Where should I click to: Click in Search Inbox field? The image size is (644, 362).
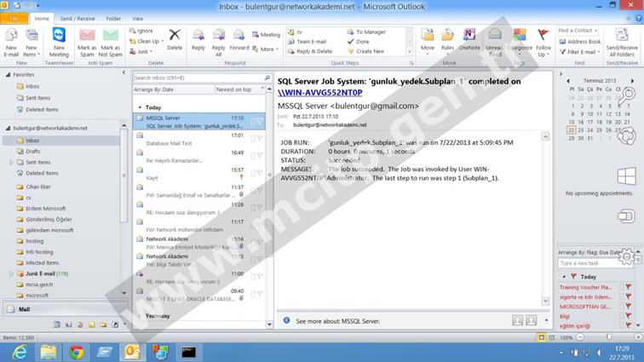click(198, 78)
